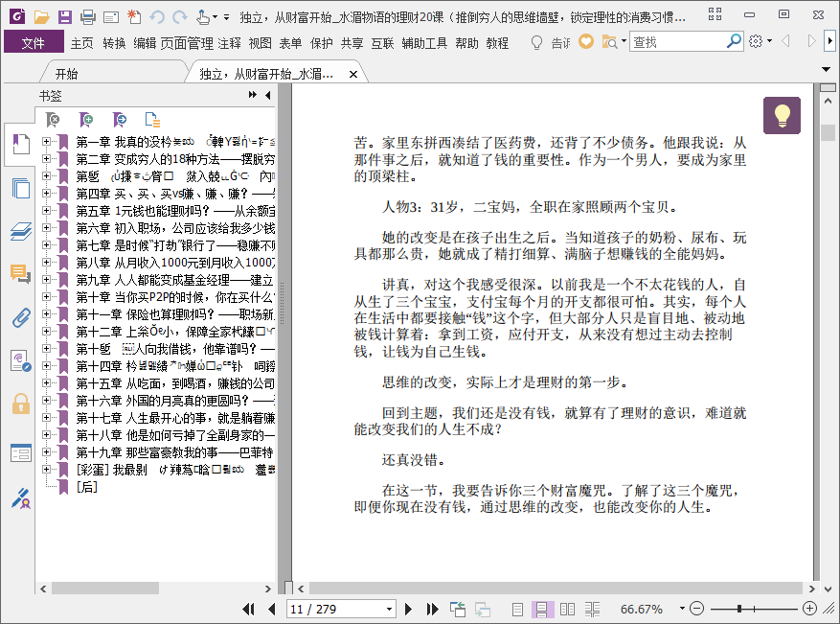Screen dimensions: 840x624
Task: Open the page number dropdown
Action: tap(389, 609)
